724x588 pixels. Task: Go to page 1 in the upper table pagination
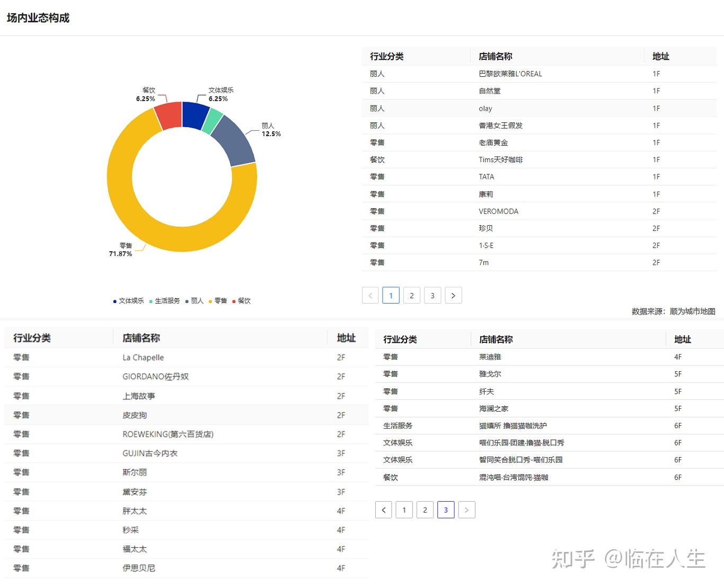point(391,295)
